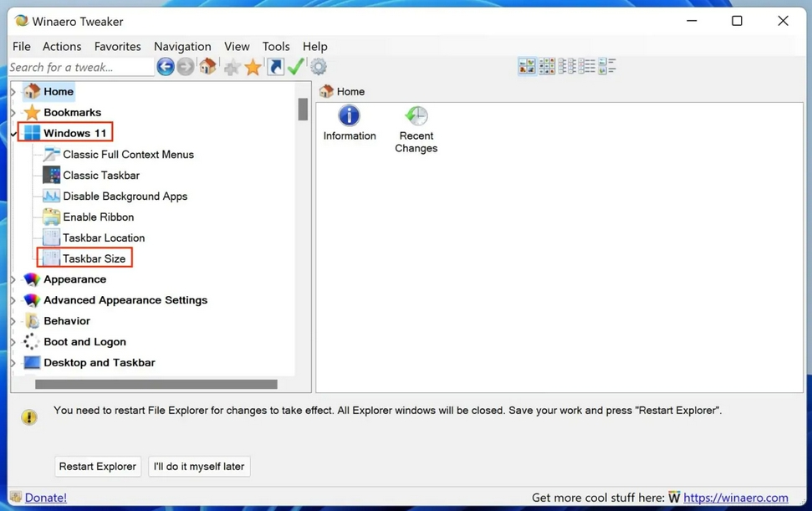Select the Appearance category label
This screenshot has height=511, width=812.
(74, 279)
